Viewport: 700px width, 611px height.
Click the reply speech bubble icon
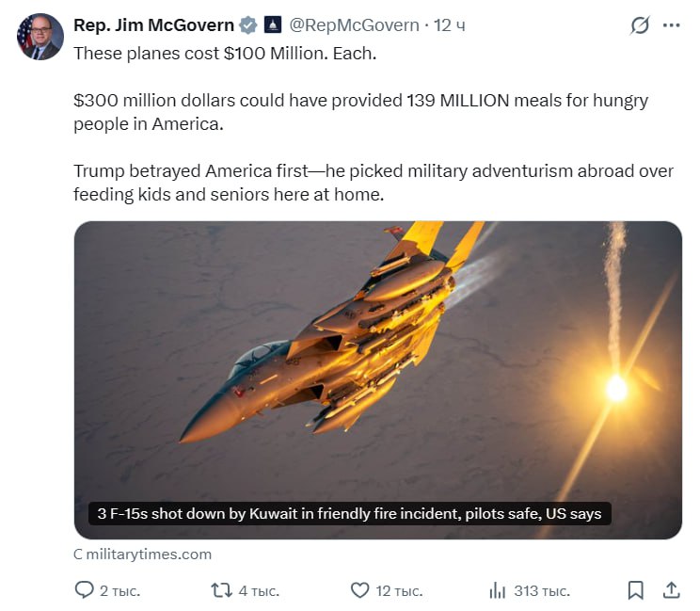[84, 590]
